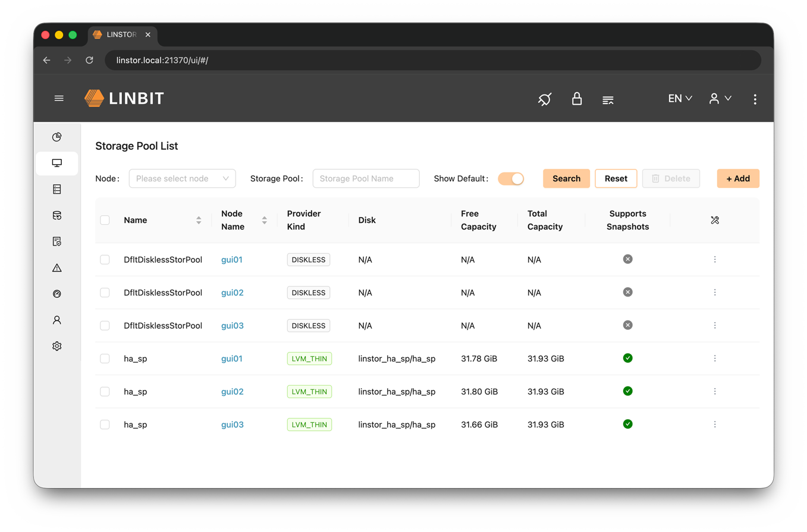Open the warning triangle error reports icon
The width and height of the screenshot is (807, 532).
click(57, 268)
